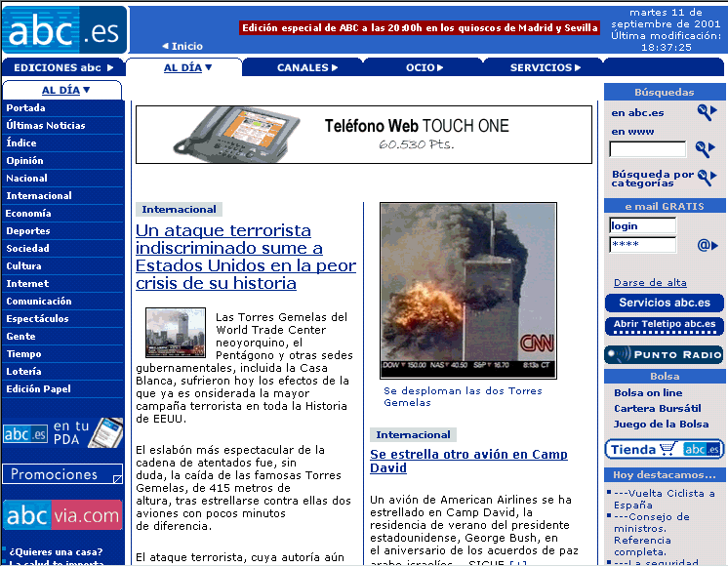
Task: Open Comunicación section
Action: pos(38,302)
